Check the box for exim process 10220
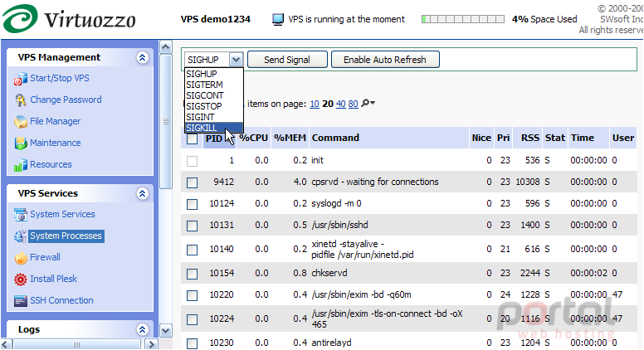644x350 pixels. pos(192,295)
